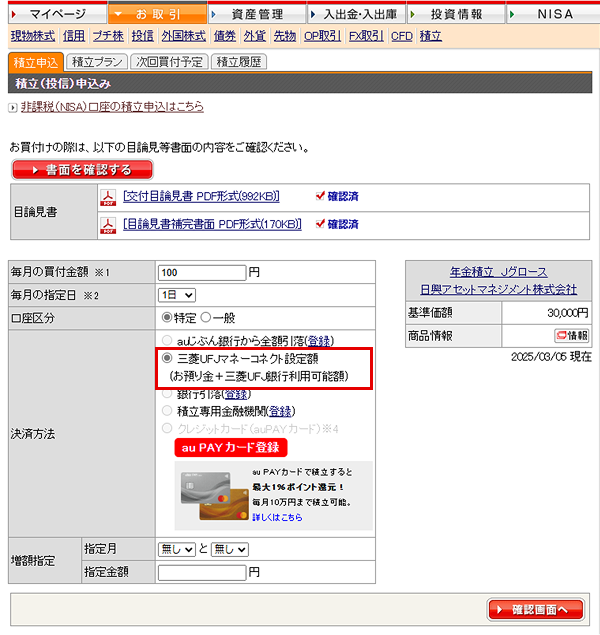This screenshot has height=635, width=600.
Task: Click the 確認済 checkmark for 目論見書補完書面
Action: pyautogui.click(x=320, y=224)
